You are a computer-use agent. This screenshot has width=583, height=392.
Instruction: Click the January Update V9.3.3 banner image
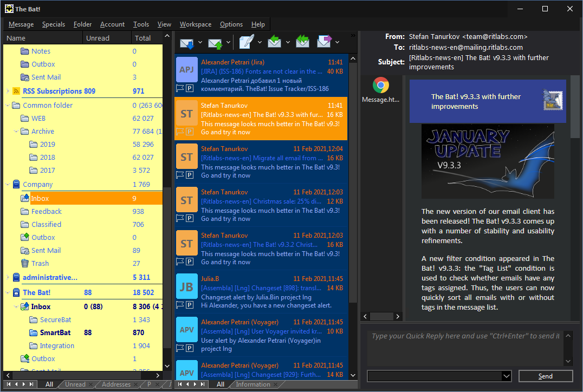tap(488, 161)
